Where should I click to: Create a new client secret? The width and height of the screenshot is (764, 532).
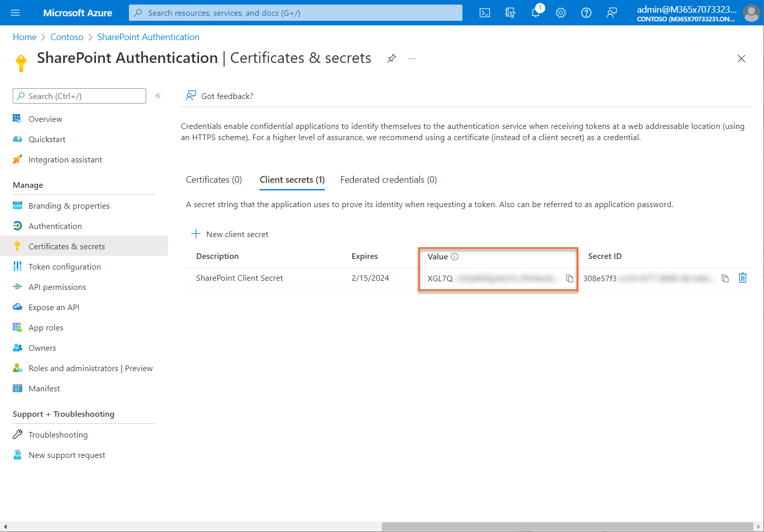[230, 234]
